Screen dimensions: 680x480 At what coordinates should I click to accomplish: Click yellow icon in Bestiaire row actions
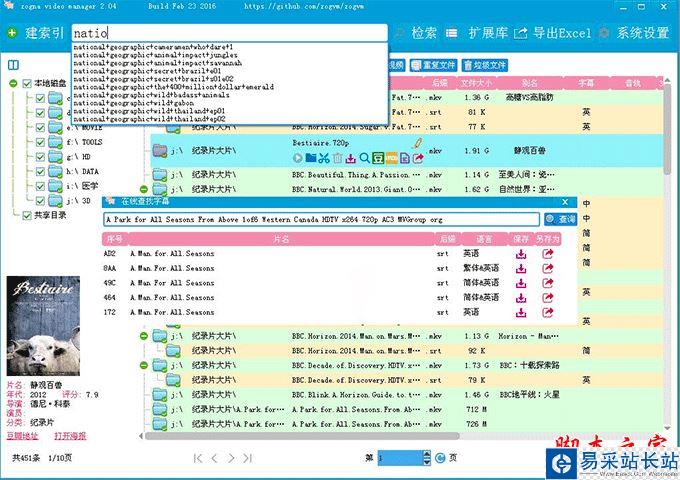392,158
